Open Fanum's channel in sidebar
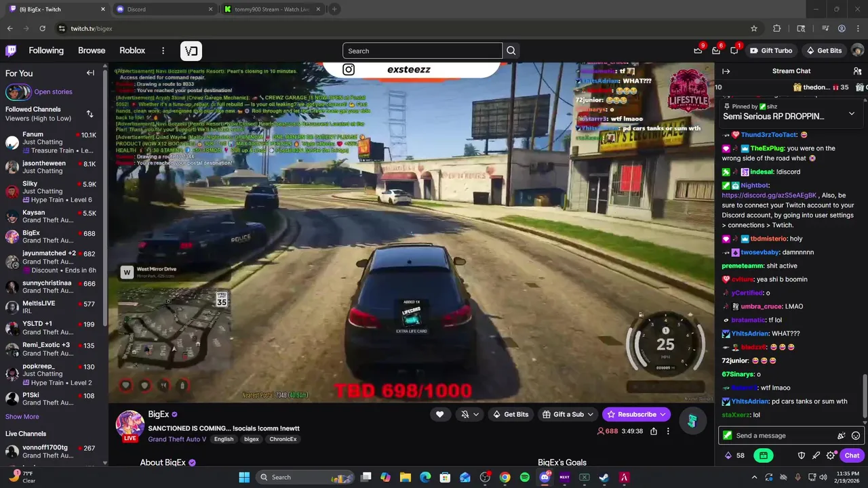The image size is (868, 488). [x=53, y=142]
